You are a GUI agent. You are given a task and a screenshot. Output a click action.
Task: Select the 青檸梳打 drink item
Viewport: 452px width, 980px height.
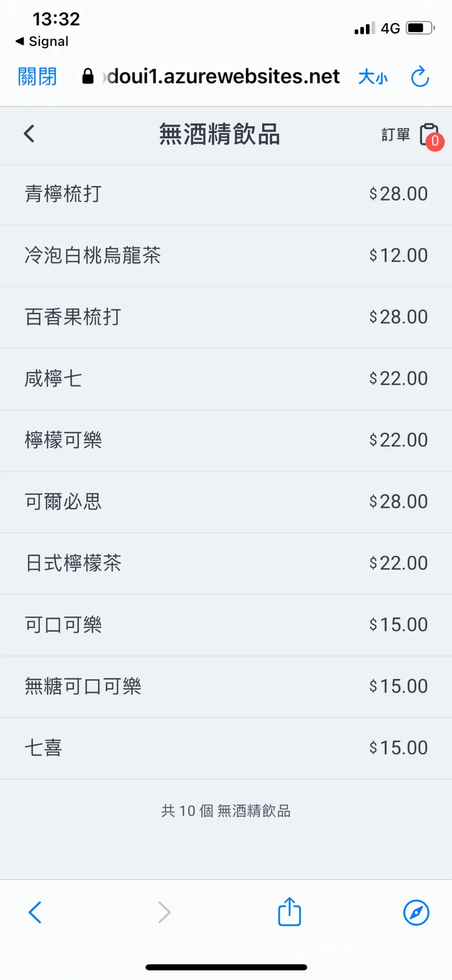pyautogui.click(x=226, y=194)
